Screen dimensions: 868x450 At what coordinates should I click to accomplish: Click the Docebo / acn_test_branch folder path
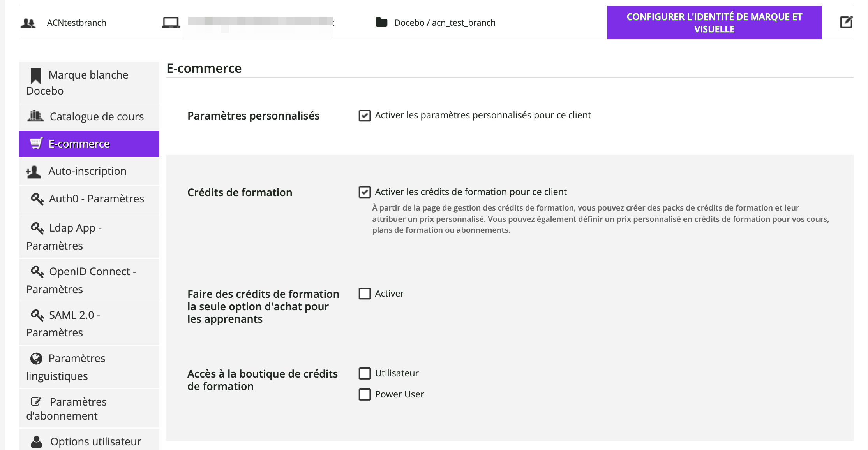pos(445,23)
